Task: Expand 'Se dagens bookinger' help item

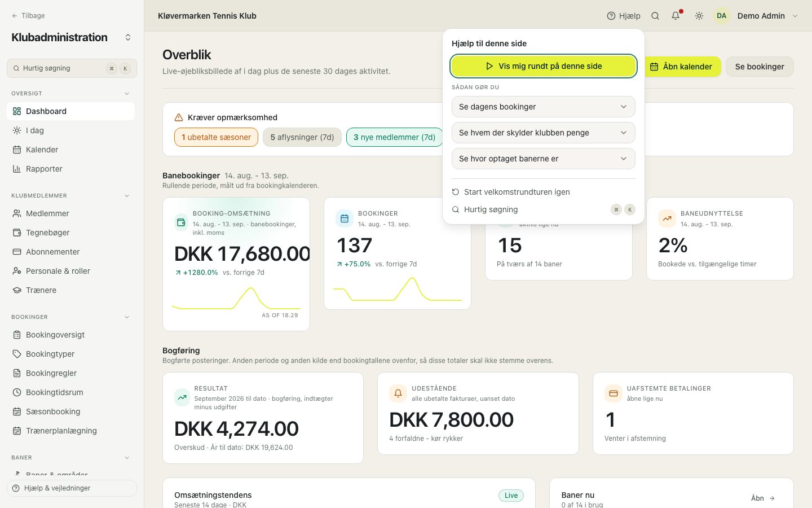Action: click(544, 107)
